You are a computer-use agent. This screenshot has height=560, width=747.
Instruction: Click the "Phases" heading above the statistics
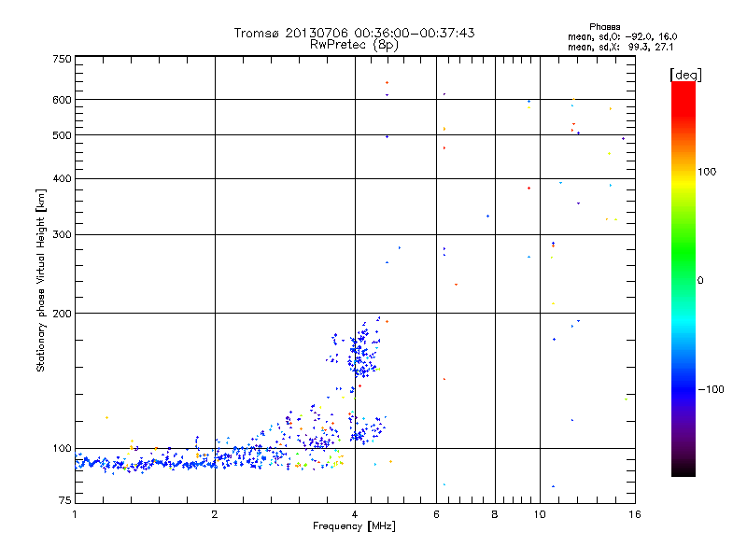pyautogui.click(x=604, y=27)
